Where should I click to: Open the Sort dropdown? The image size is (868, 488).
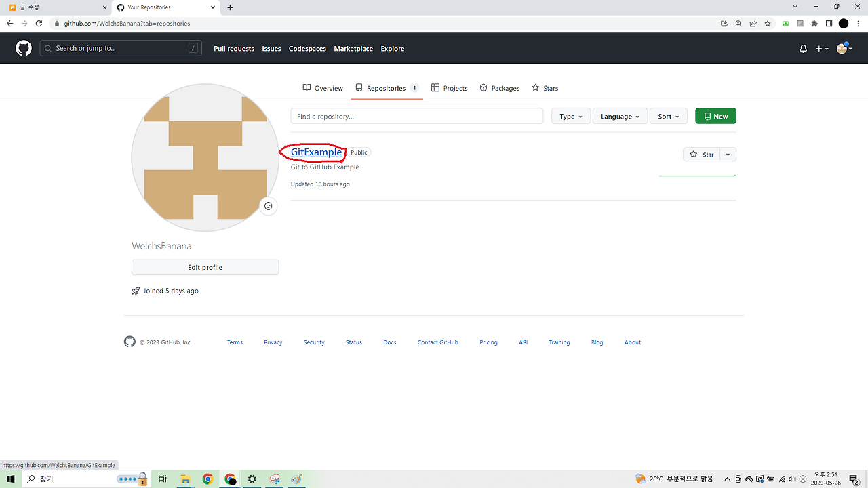(x=669, y=117)
